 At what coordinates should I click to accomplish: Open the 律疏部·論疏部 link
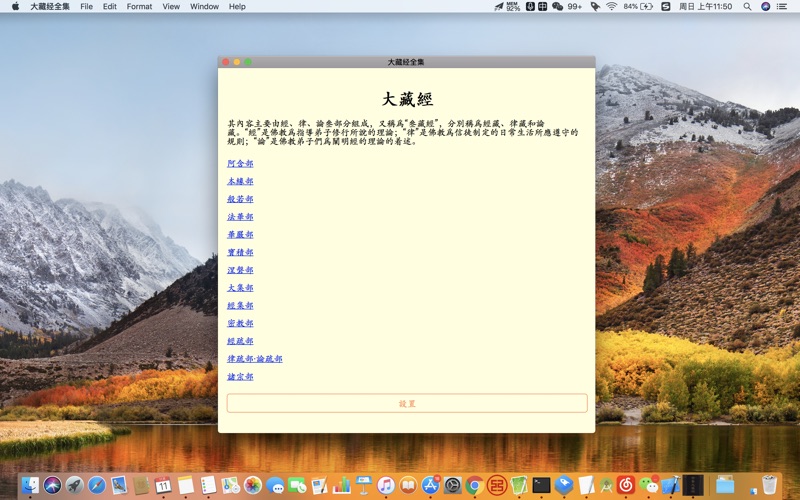point(255,359)
